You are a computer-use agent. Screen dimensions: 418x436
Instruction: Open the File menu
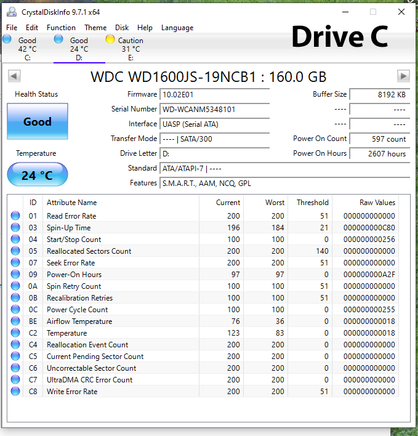tap(12, 28)
